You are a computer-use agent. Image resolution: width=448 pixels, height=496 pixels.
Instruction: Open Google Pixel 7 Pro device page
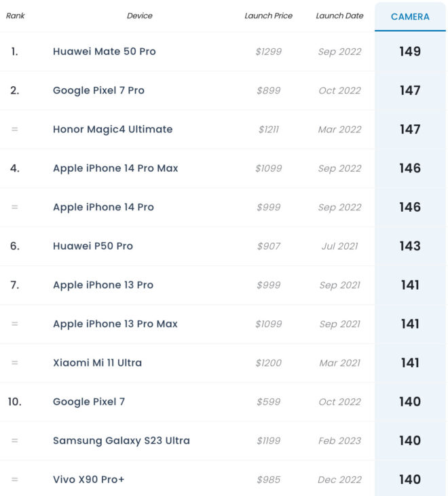tap(98, 90)
